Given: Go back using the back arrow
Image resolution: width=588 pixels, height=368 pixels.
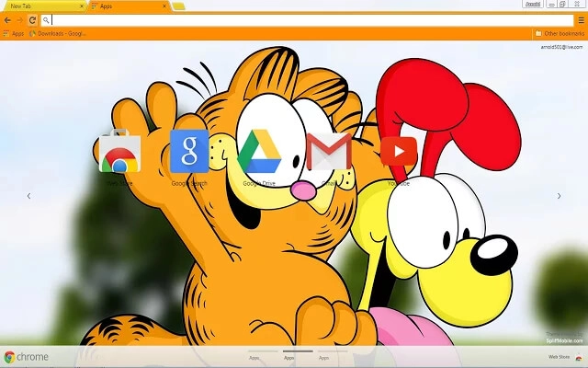Looking at the screenshot, I should 7,20.
